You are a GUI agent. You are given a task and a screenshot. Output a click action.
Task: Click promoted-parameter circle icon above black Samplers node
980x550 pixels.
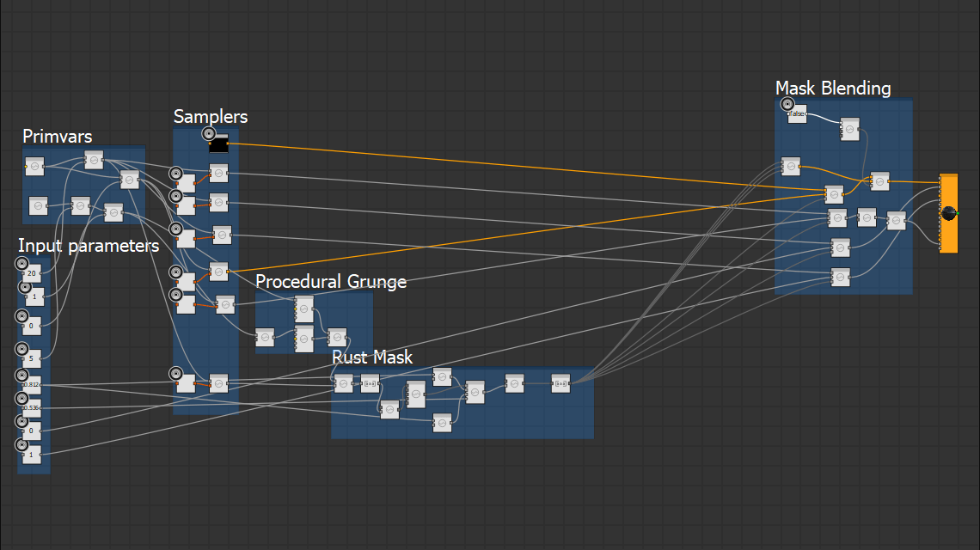[208, 133]
